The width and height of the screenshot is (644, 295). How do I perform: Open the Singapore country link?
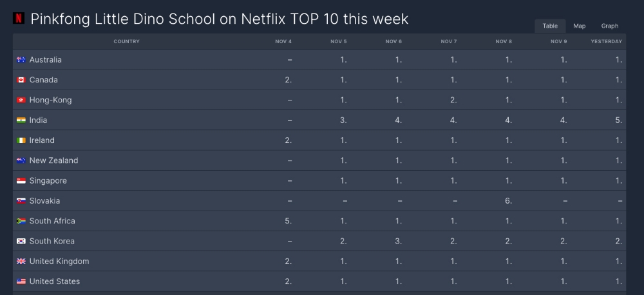coord(48,181)
